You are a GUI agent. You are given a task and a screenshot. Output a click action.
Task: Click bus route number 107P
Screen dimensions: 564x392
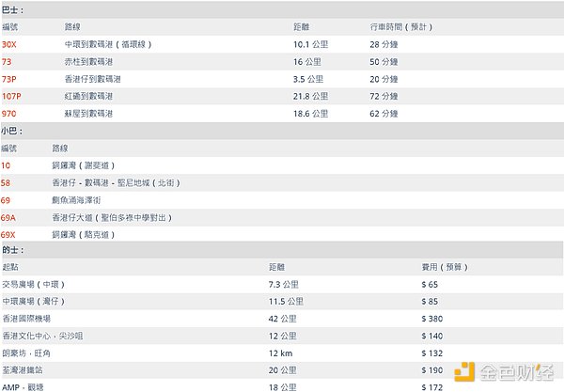coord(11,96)
